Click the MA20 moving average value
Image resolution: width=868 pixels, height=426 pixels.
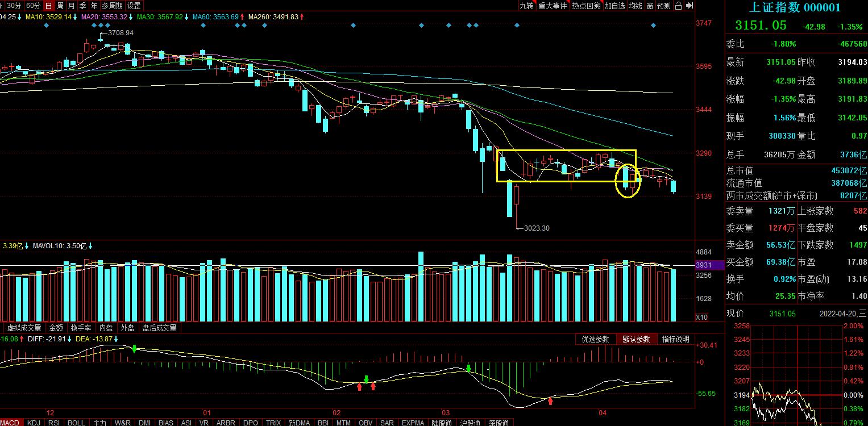[x=107, y=17]
